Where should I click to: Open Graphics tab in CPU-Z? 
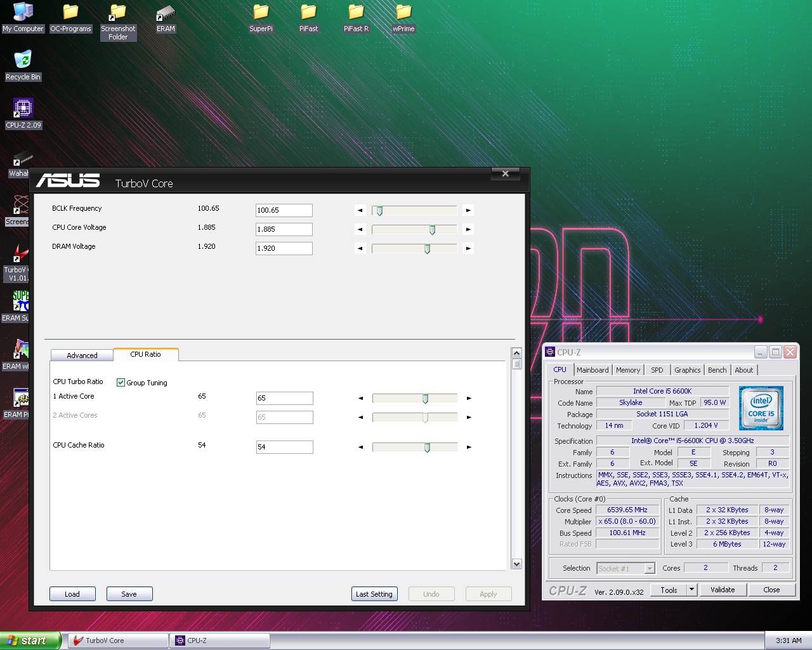click(688, 370)
